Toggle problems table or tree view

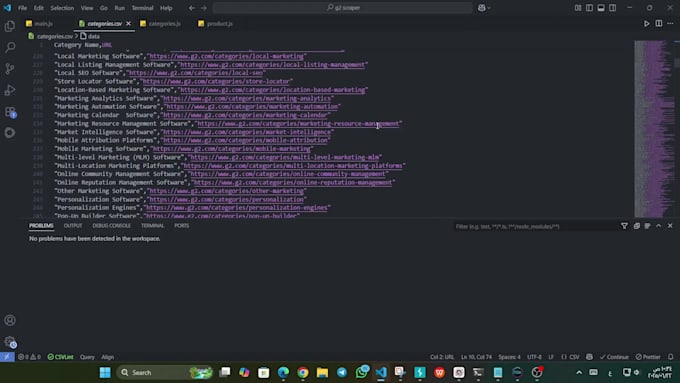[x=647, y=226]
